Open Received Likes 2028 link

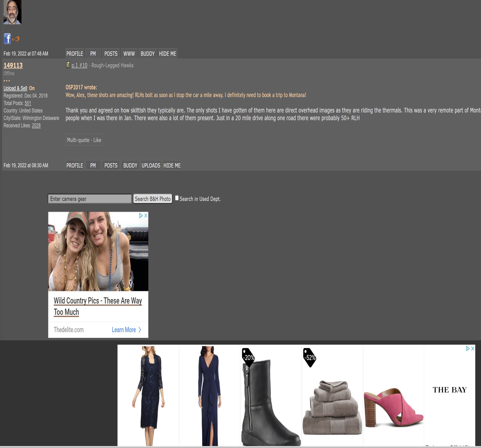[36, 125]
